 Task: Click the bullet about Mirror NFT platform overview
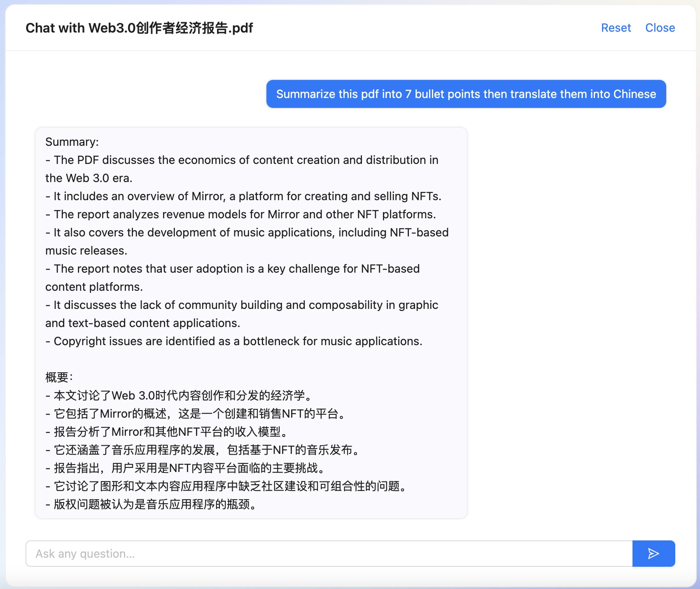(x=243, y=196)
